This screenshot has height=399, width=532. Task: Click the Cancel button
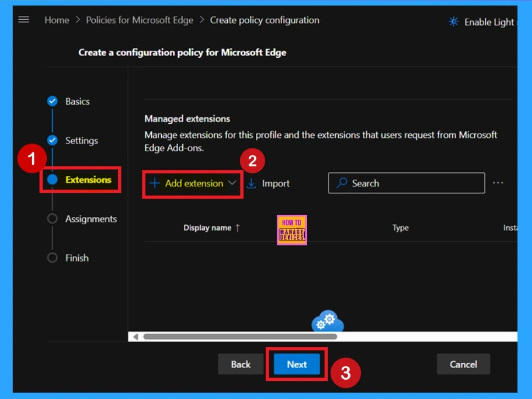pyautogui.click(x=463, y=364)
